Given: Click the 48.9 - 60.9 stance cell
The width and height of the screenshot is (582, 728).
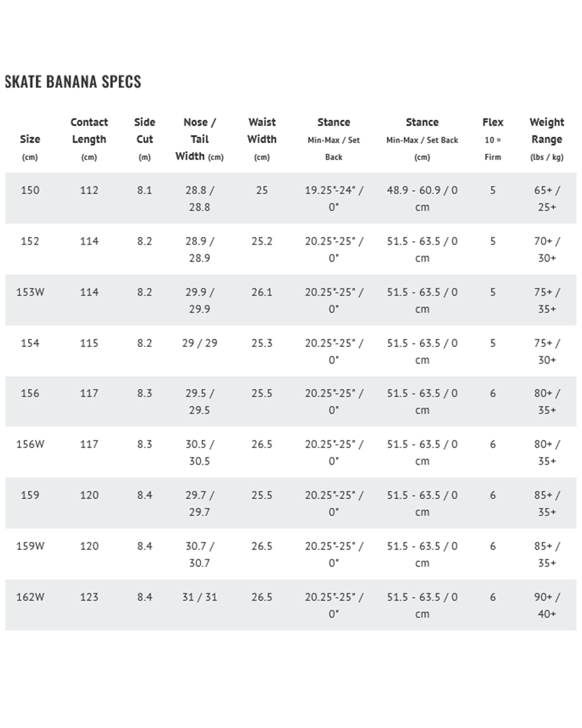Looking at the screenshot, I should pos(422,198).
